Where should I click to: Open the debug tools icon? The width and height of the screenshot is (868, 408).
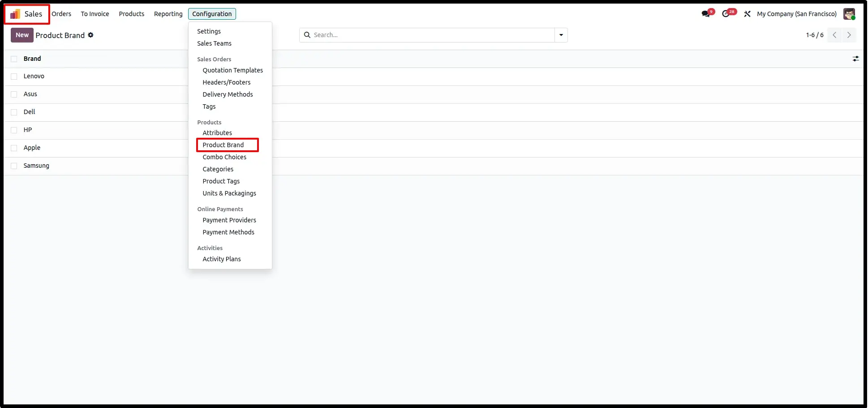(x=747, y=14)
